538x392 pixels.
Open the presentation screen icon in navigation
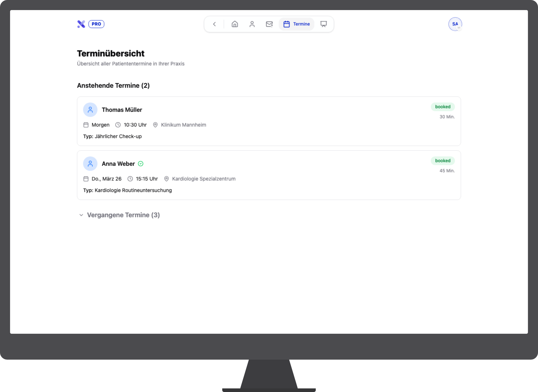(x=323, y=24)
